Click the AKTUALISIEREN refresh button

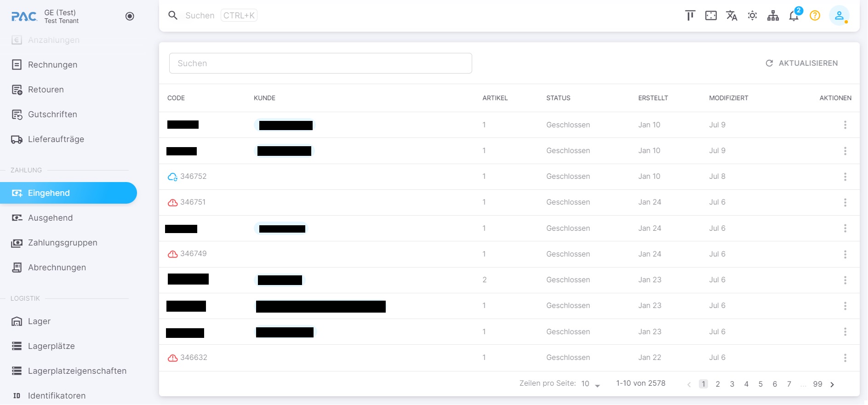tap(801, 63)
